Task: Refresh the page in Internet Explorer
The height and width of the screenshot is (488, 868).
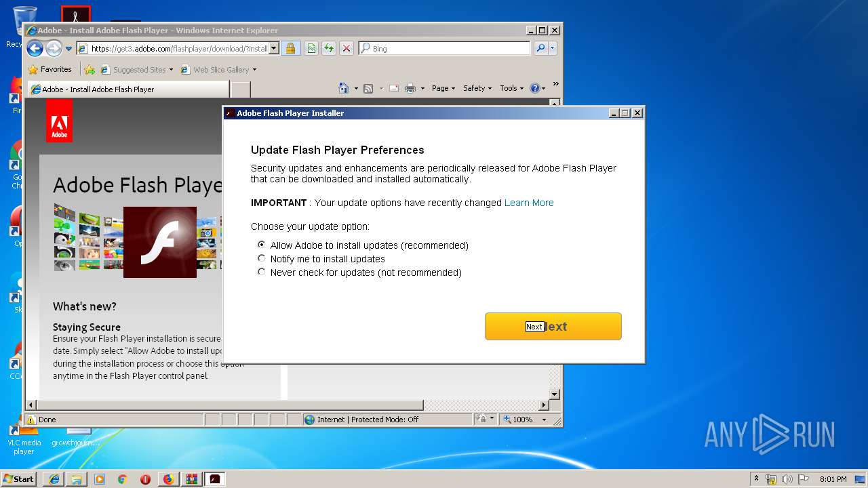Action: pyautogui.click(x=329, y=48)
